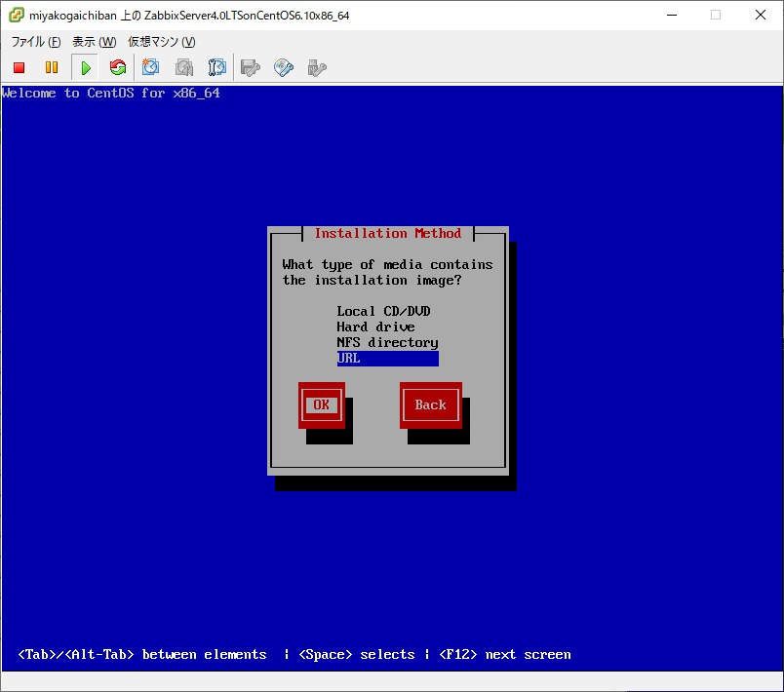Click the red Power Off stop icon
The width and height of the screenshot is (784, 692).
pos(19,67)
